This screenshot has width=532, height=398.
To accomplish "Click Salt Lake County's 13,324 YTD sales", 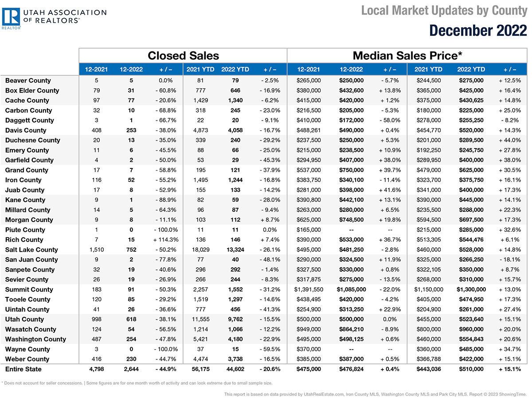I will click(x=235, y=250).
